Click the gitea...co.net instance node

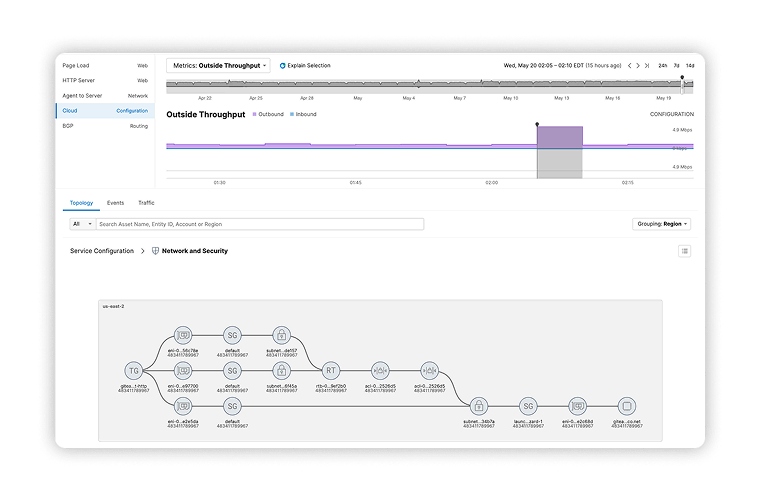627,406
